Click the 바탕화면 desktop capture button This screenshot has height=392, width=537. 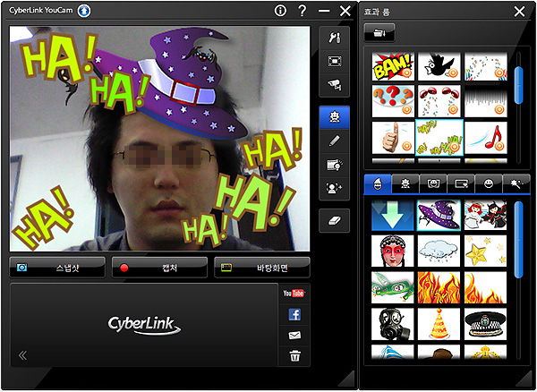point(262,268)
